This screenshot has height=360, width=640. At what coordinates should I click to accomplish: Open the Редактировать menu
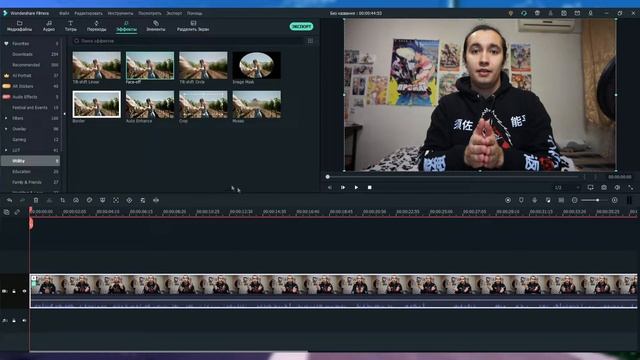(88, 13)
